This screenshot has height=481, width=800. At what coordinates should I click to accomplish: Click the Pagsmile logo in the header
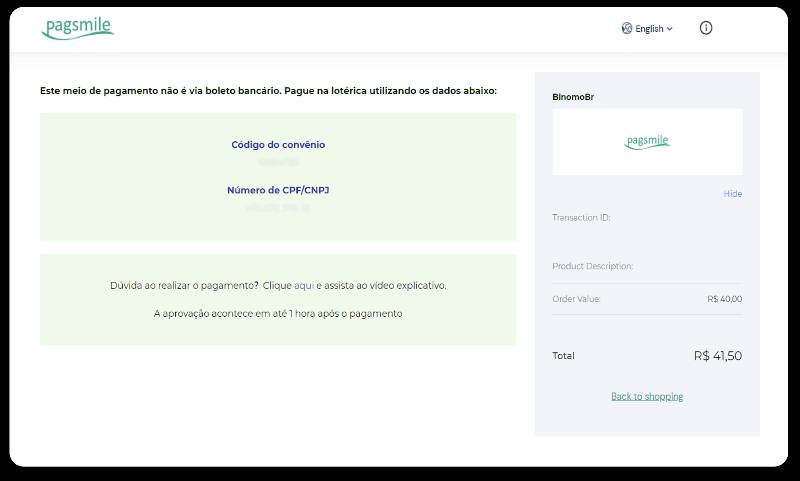(78, 28)
